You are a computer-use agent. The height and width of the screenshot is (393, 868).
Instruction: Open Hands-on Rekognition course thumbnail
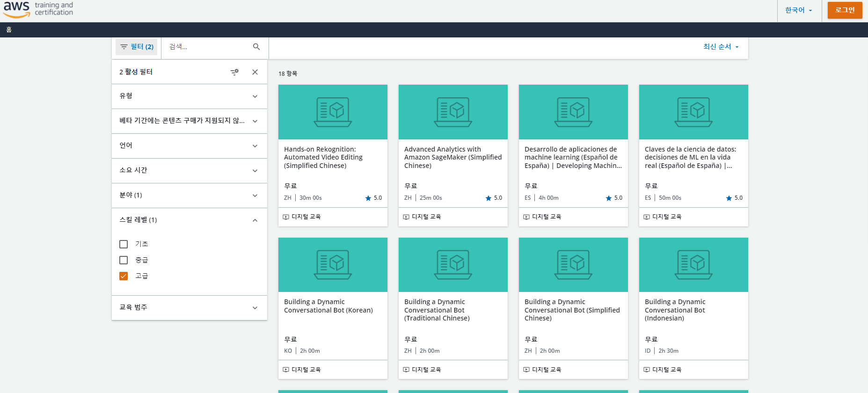pos(333,112)
